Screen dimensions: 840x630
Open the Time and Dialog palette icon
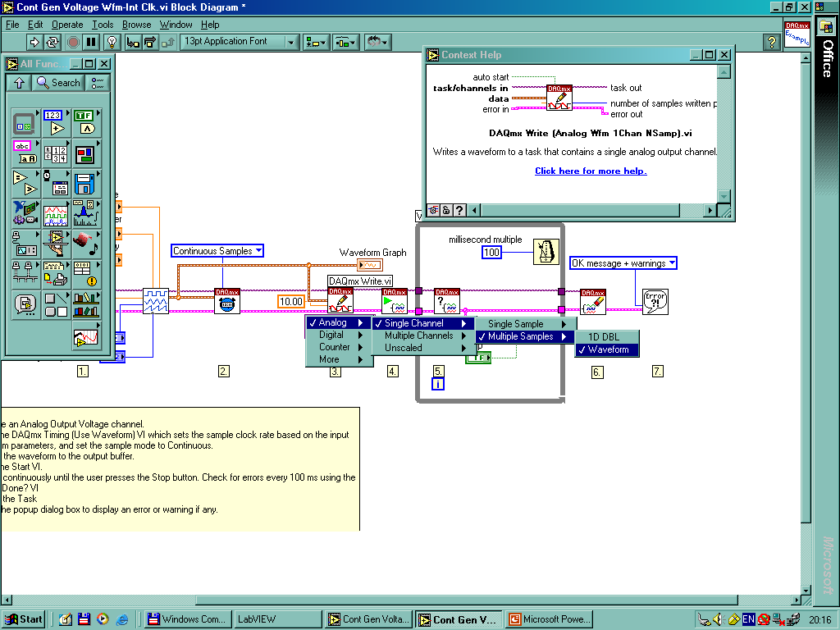pos(56,184)
